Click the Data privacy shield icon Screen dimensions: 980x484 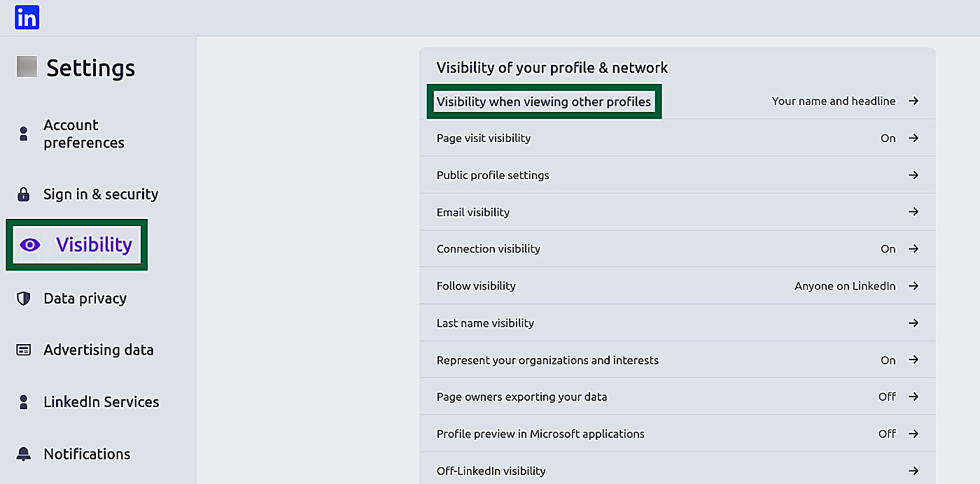point(24,299)
